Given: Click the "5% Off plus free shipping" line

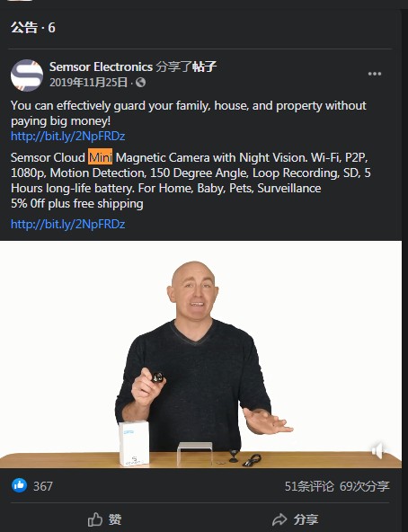Looking at the screenshot, I should [77, 204].
